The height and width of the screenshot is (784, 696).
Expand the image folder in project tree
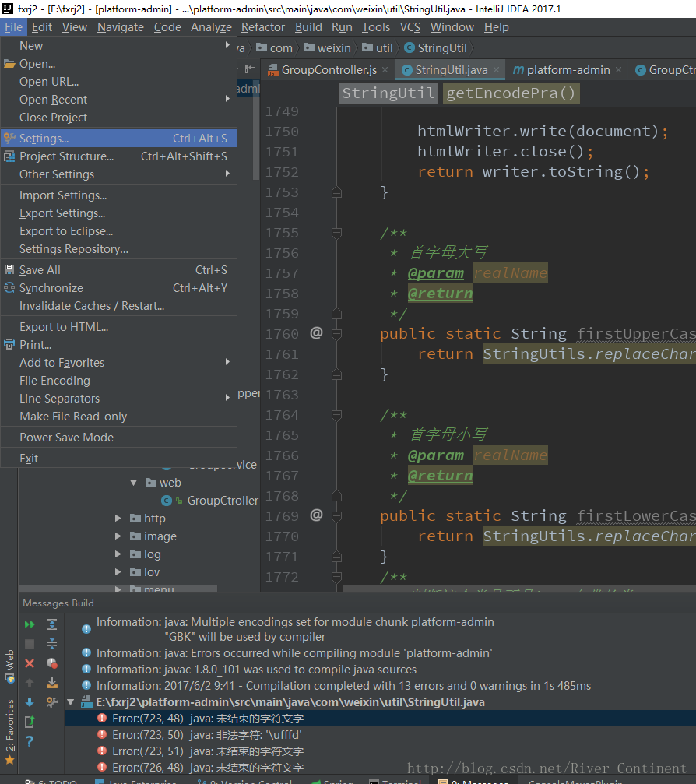118,536
